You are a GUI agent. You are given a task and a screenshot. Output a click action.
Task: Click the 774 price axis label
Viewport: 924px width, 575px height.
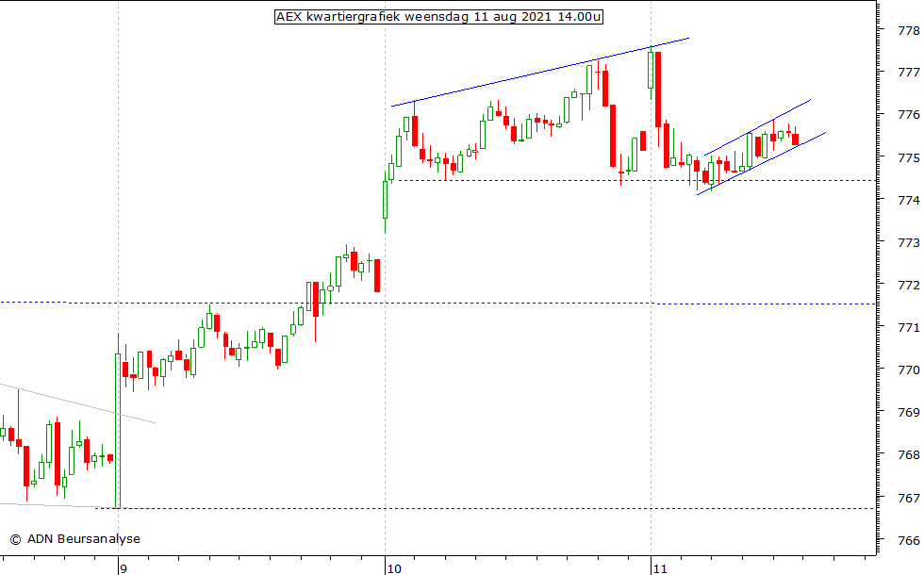909,200
